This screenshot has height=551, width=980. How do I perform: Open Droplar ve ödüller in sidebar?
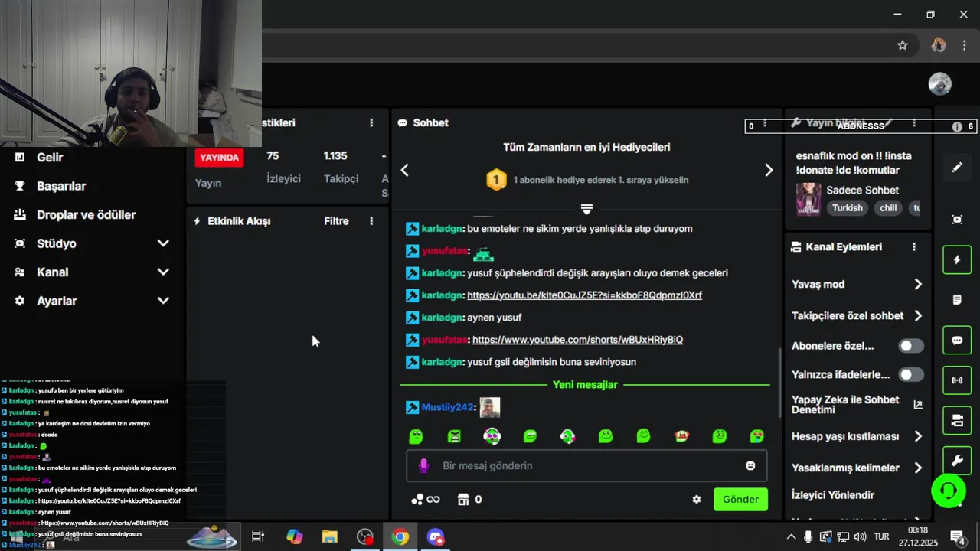point(86,215)
